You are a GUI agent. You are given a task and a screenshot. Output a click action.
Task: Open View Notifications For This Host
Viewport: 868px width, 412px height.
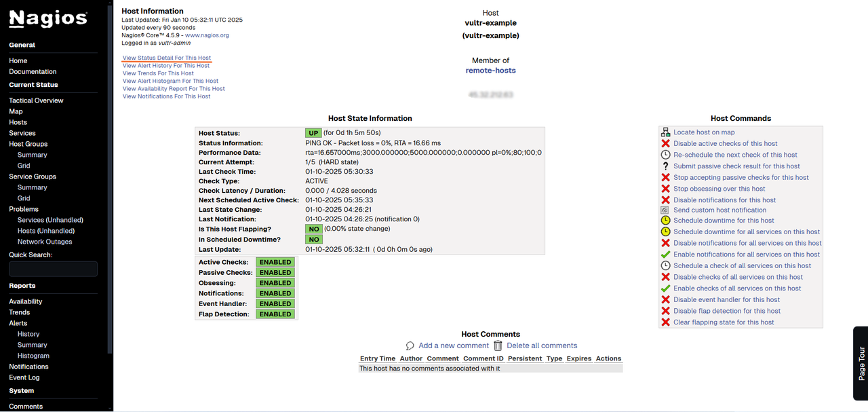point(167,96)
